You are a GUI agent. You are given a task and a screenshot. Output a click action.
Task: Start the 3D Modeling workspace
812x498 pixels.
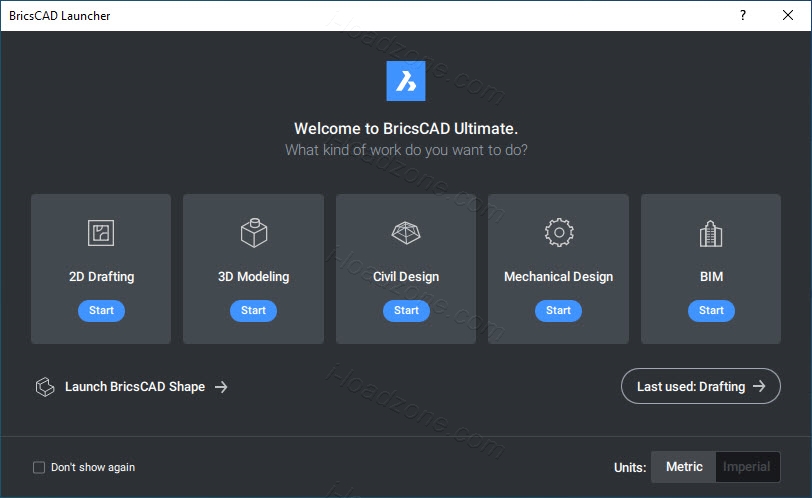tap(253, 311)
